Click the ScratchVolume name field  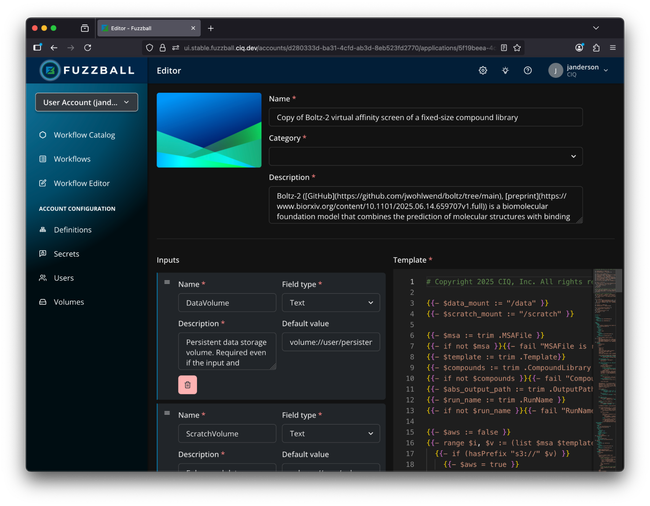click(x=227, y=433)
